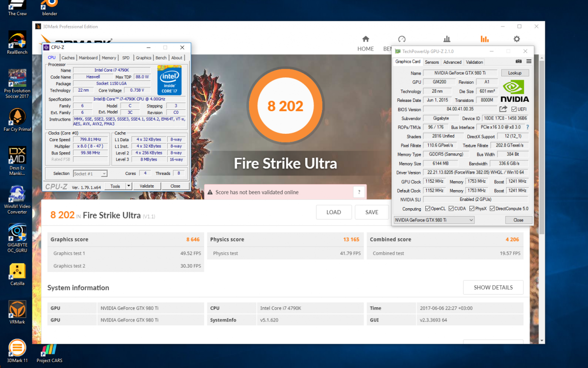Open Graphics tab in CPU-Z
The width and height of the screenshot is (588, 368).
click(144, 58)
